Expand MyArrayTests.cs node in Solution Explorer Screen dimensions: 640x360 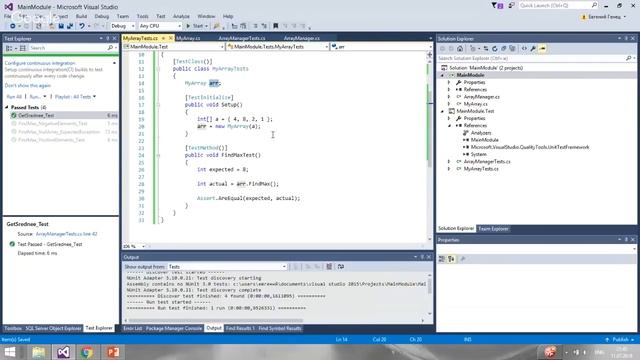tap(449, 169)
